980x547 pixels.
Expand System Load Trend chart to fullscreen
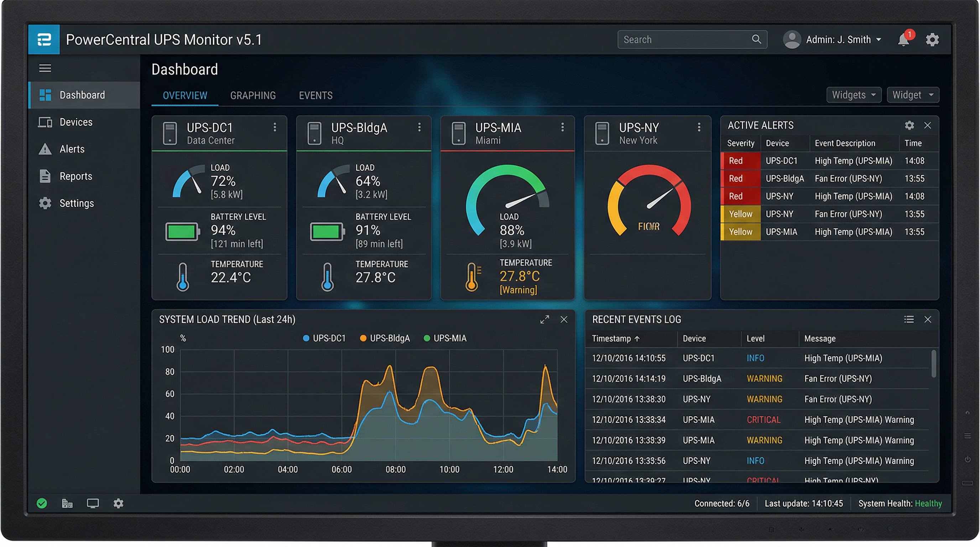click(544, 319)
